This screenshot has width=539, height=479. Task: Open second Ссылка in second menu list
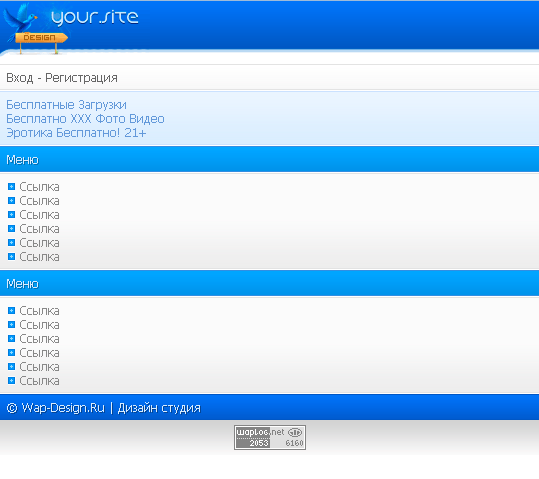tap(39, 325)
